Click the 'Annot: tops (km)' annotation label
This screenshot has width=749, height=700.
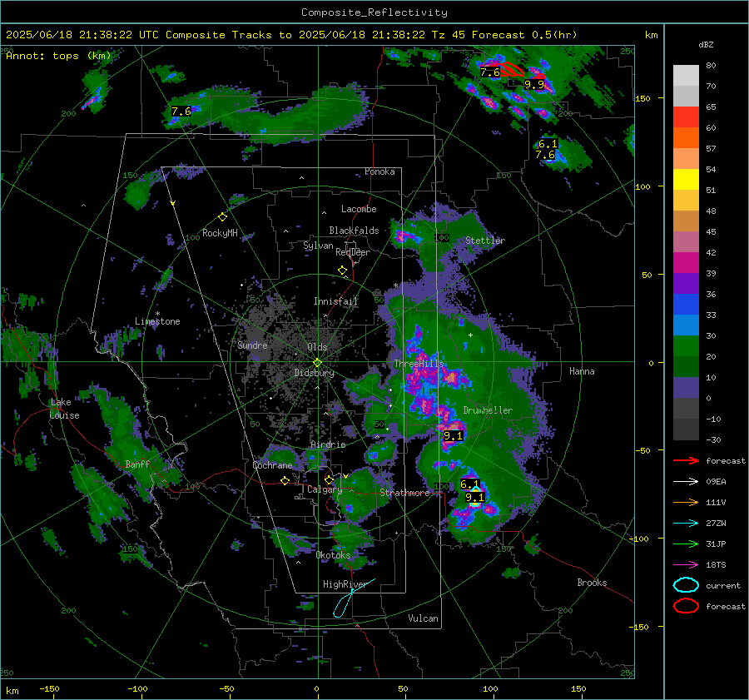point(58,56)
